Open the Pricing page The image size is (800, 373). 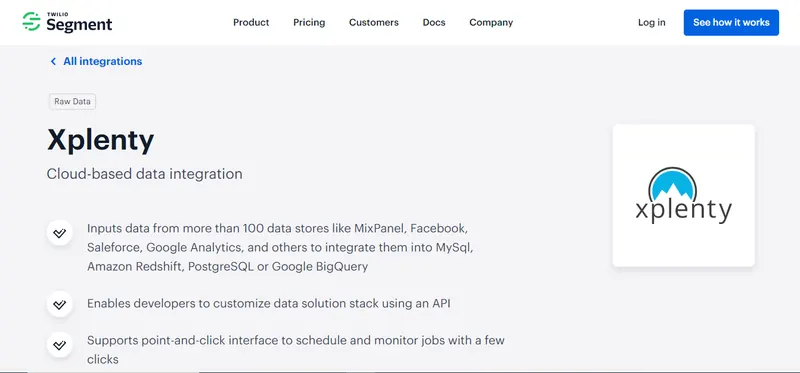point(309,22)
